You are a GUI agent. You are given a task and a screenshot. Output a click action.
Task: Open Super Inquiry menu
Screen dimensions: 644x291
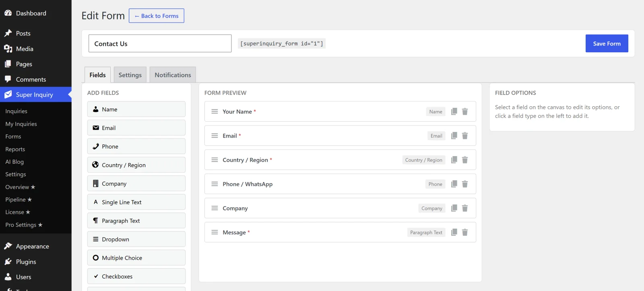pyautogui.click(x=36, y=95)
